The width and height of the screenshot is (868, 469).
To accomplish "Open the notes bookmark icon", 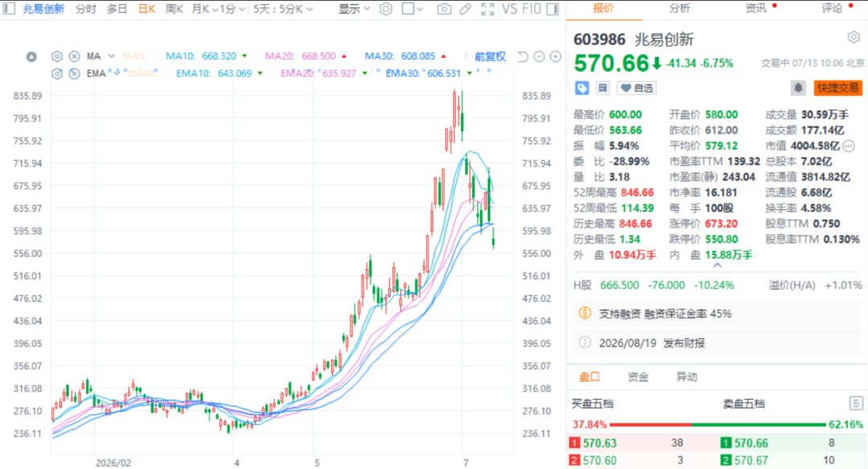I will tap(603, 88).
